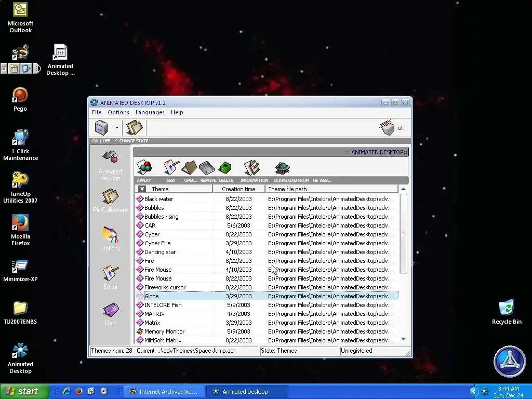Image resolution: width=532 pixels, height=399 pixels.
Task: Select Fire Mouse theme dated 4/10/2003
Action: [x=267, y=270]
